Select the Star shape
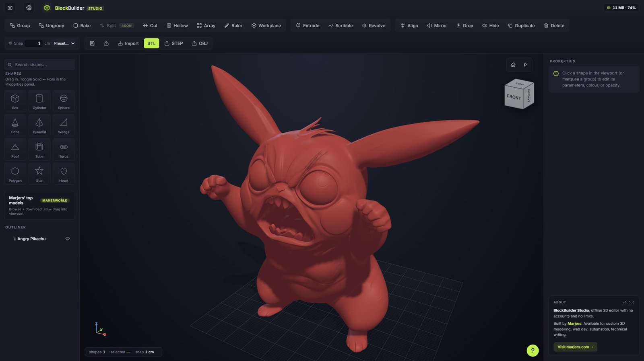Image resolution: width=644 pixels, height=361 pixels. tap(39, 174)
